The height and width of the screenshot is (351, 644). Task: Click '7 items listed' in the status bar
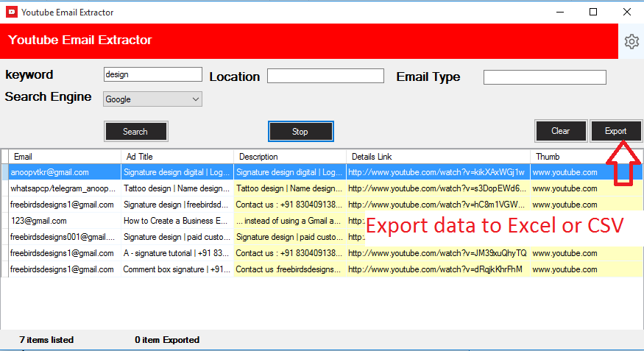(x=46, y=340)
